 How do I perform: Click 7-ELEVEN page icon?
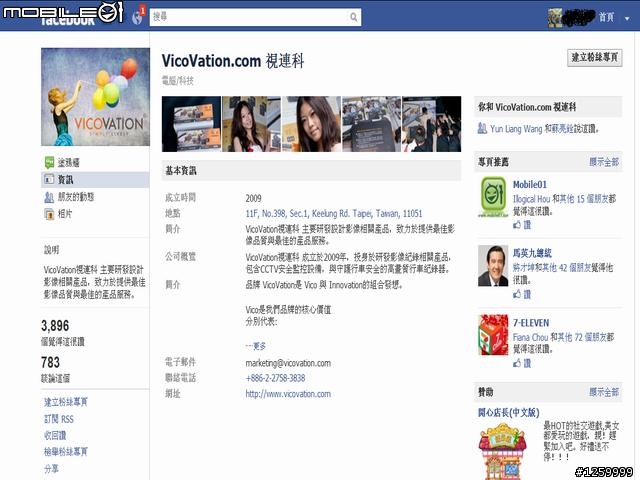tap(493, 335)
